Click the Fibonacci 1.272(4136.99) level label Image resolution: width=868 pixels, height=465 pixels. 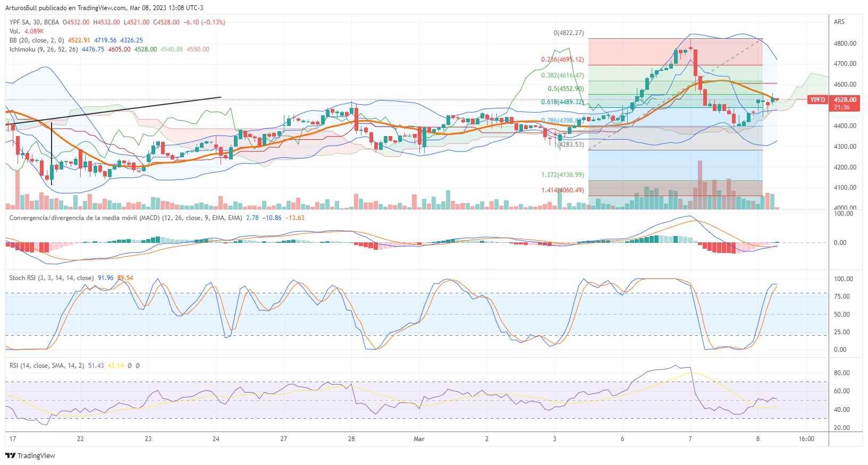(562, 175)
